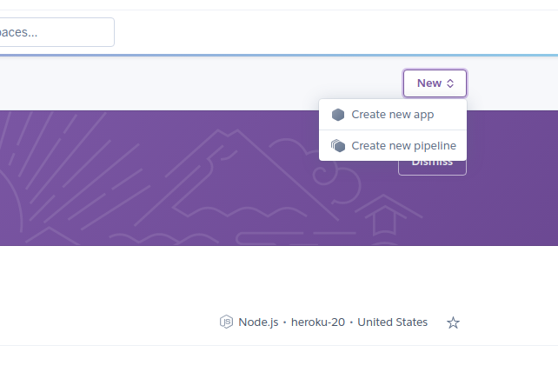Image resolution: width=558 pixels, height=392 pixels.
Task: Click the up-down chevron inside New button
Action: point(450,83)
